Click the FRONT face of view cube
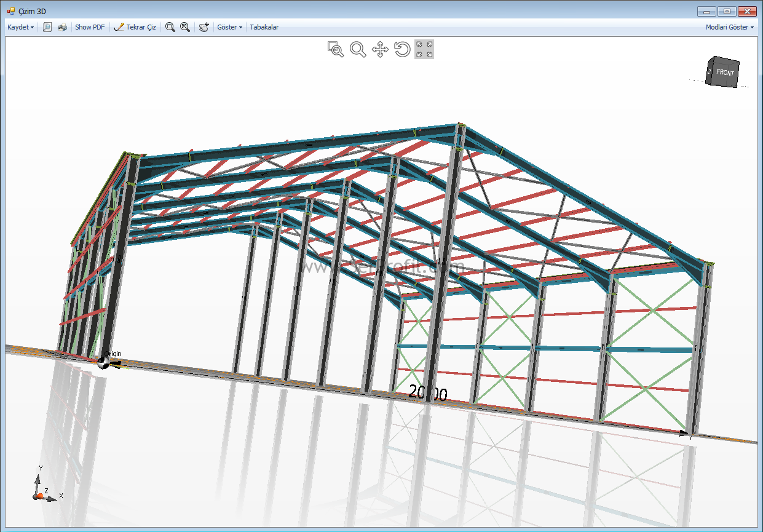763x532 pixels. click(725, 73)
